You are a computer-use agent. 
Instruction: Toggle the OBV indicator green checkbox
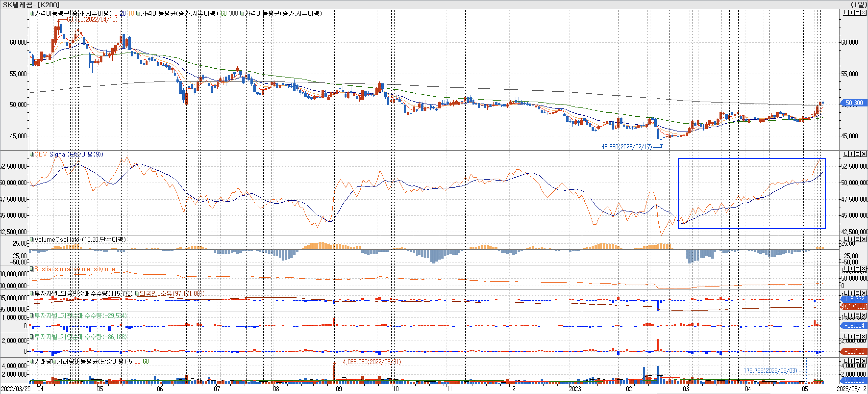tap(32, 154)
